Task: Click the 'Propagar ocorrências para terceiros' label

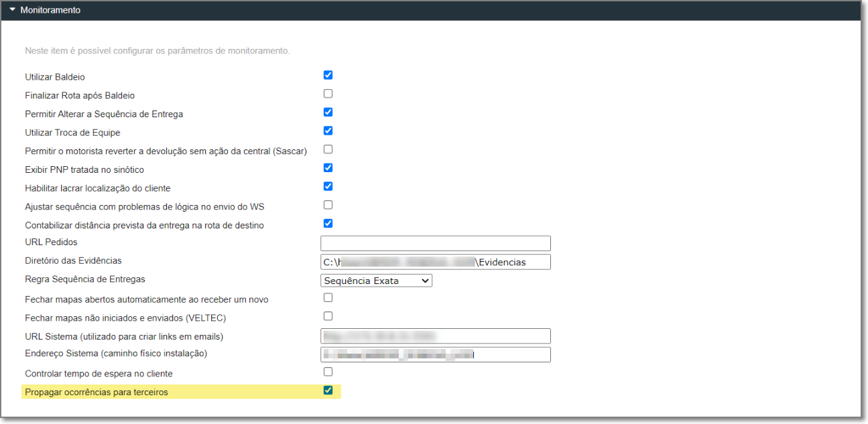Action: pos(97,392)
